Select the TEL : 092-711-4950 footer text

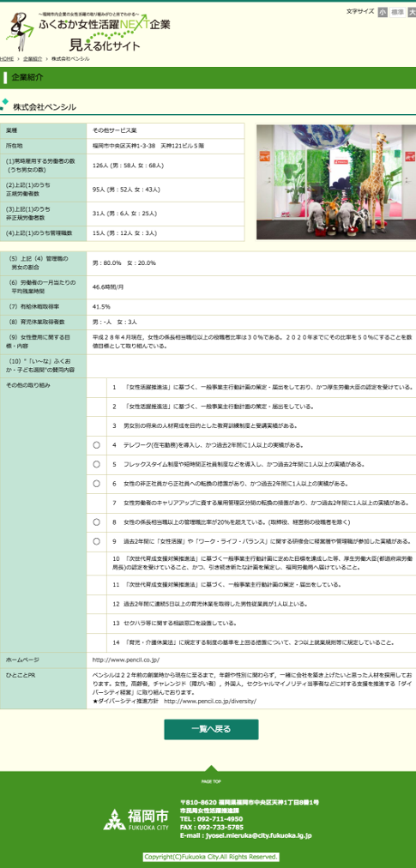[212, 818]
